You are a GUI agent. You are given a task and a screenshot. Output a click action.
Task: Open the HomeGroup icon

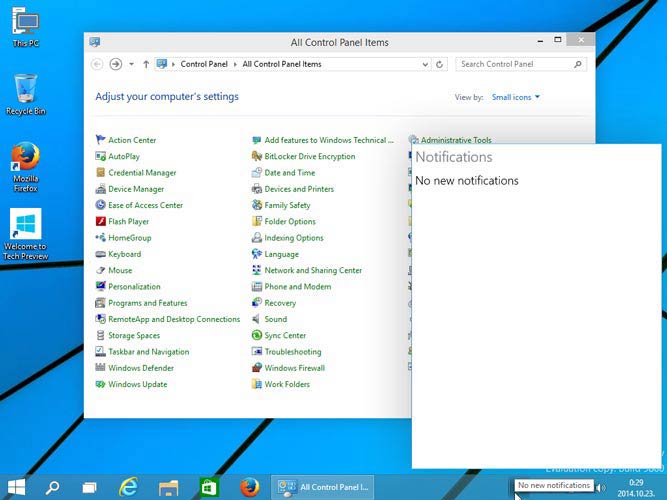(x=100, y=237)
